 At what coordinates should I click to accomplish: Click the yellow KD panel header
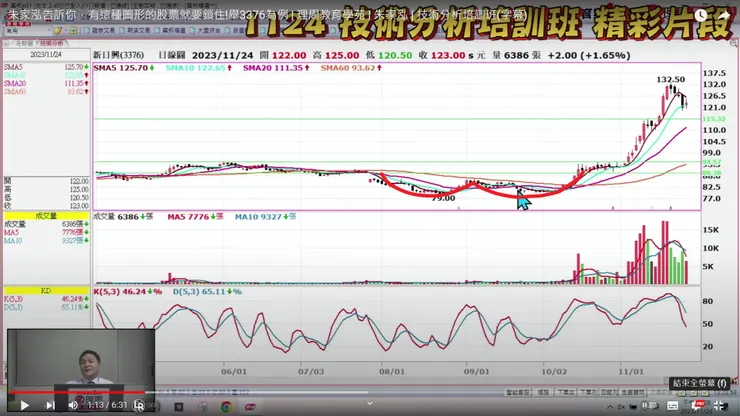tap(46, 290)
